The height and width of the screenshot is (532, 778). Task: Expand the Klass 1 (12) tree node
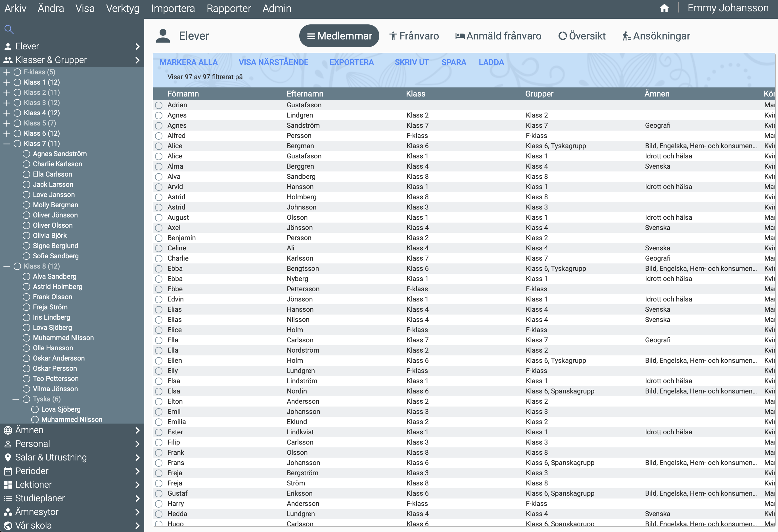(6, 82)
